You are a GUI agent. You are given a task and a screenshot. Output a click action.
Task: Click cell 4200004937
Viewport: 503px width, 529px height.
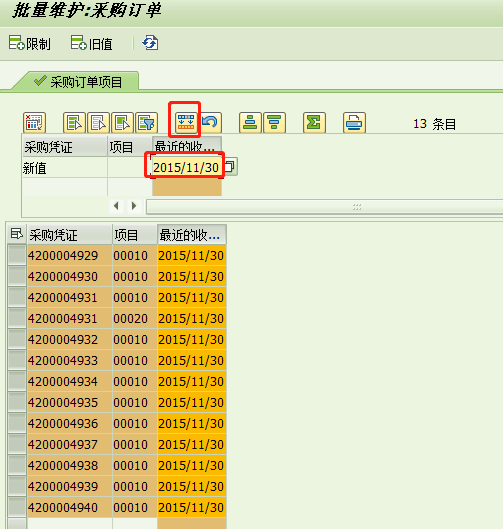click(x=69, y=444)
